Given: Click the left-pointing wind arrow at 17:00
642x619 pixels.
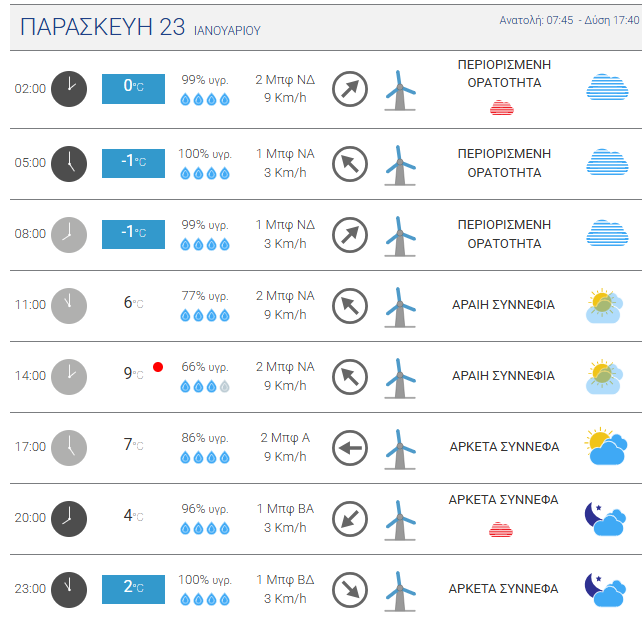Looking at the screenshot, I should pos(349,447).
